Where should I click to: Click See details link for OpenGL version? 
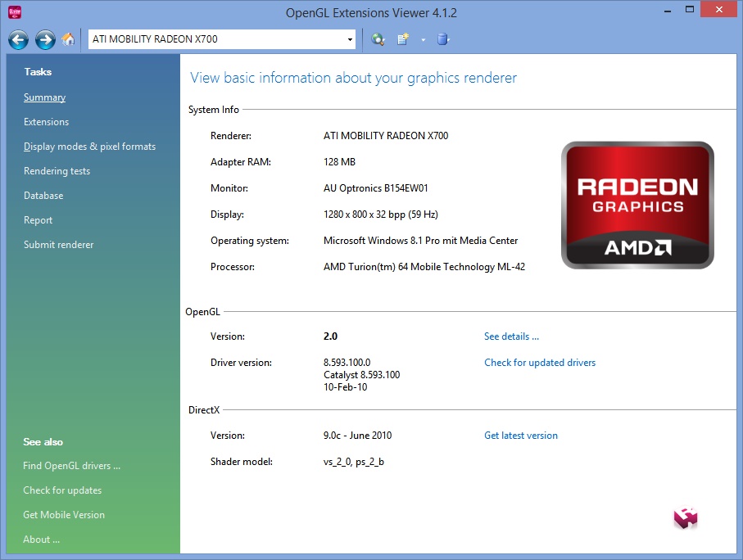pyautogui.click(x=511, y=336)
